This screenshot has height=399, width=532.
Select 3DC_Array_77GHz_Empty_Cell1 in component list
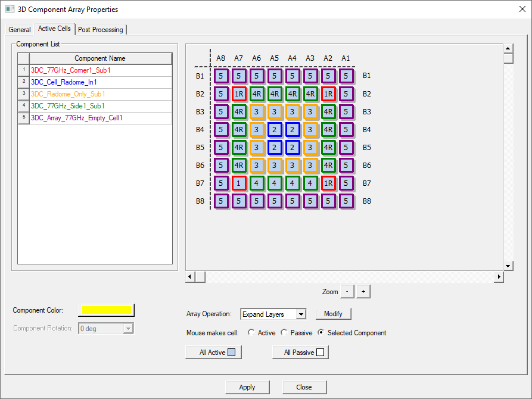pos(101,118)
